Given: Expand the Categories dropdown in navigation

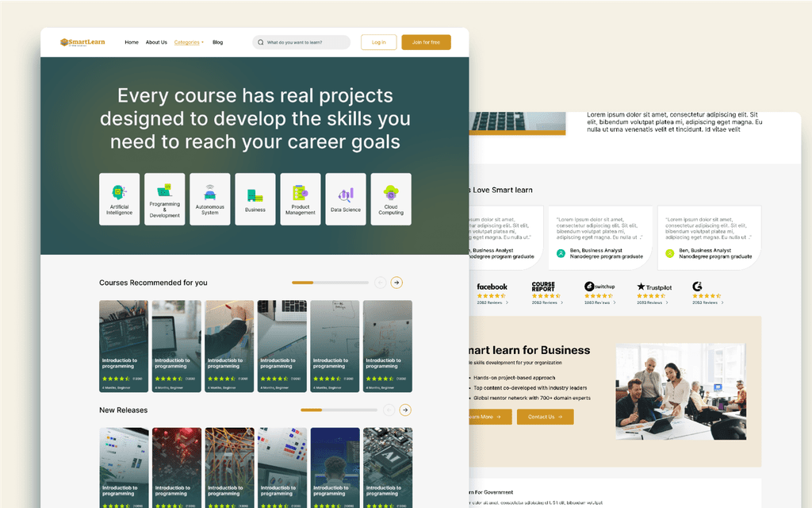Looking at the screenshot, I should click(189, 43).
